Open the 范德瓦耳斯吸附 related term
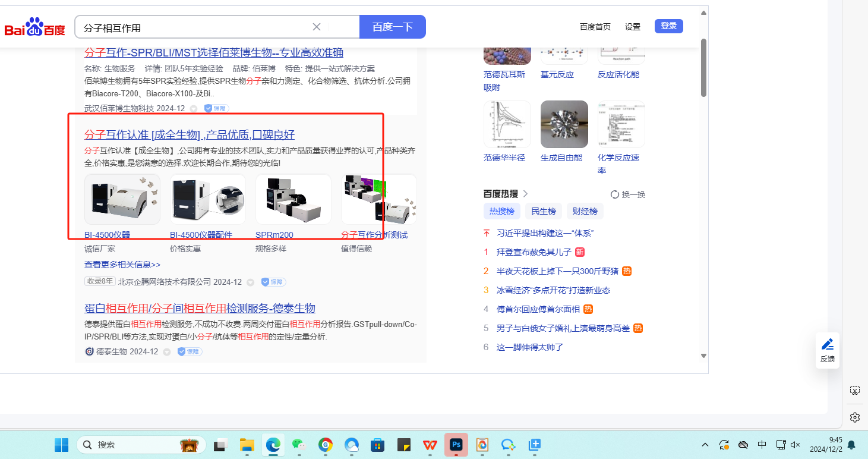Viewport: 868px width, 459px height. click(x=504, y=81)
